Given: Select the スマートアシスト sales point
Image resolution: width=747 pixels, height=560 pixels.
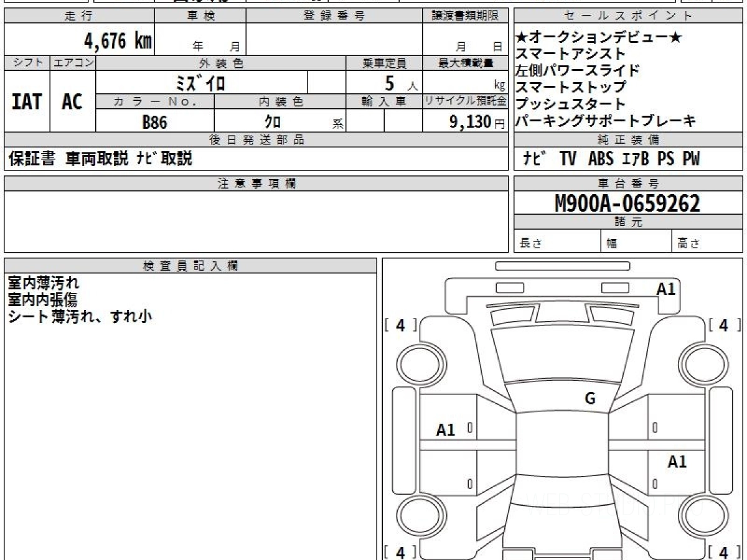Looking at the screenshot, I should pos(570,55).
